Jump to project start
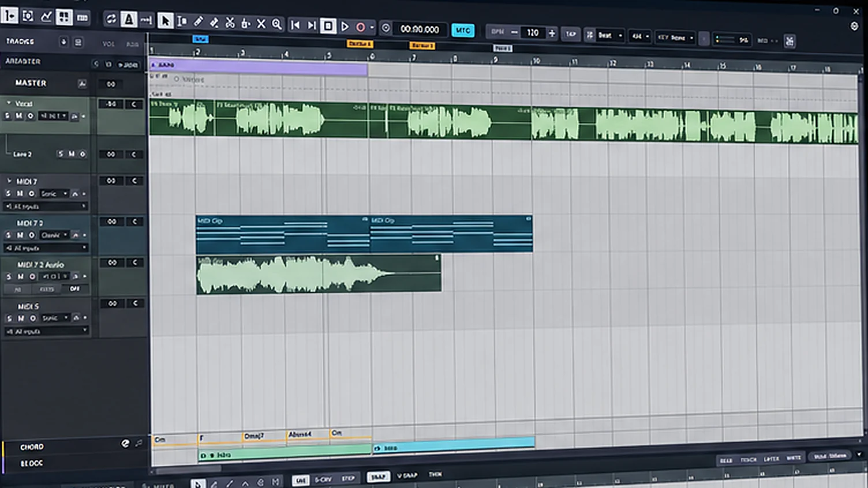868x488 pixels. point(295,25)
